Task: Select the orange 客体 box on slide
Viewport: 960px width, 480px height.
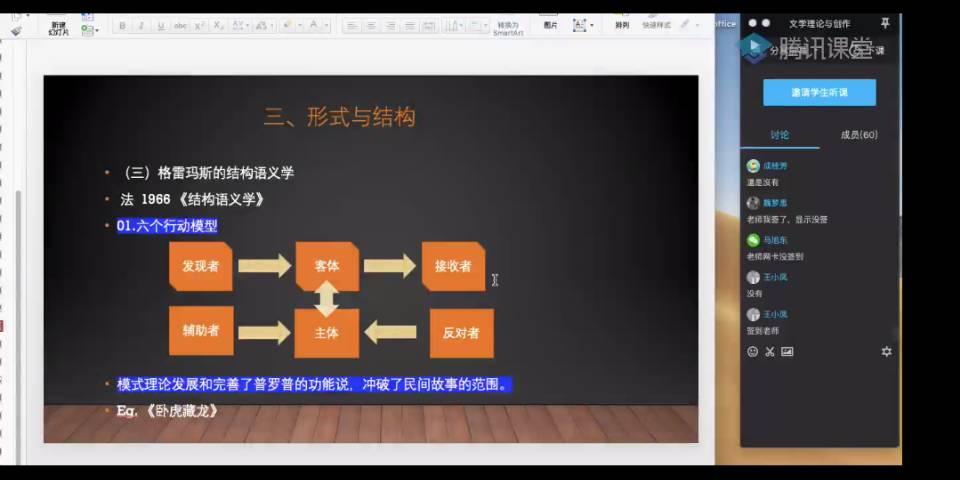Action: (327, 266)
